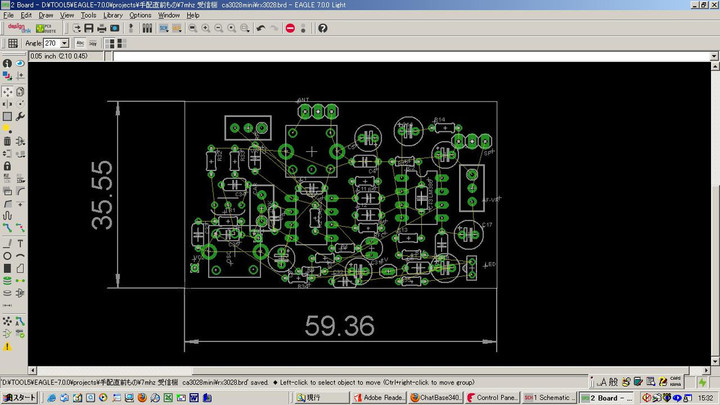This screenshot has width=720, height=405.
Task: Click the Windows Start button
Action: pos(19,397)
